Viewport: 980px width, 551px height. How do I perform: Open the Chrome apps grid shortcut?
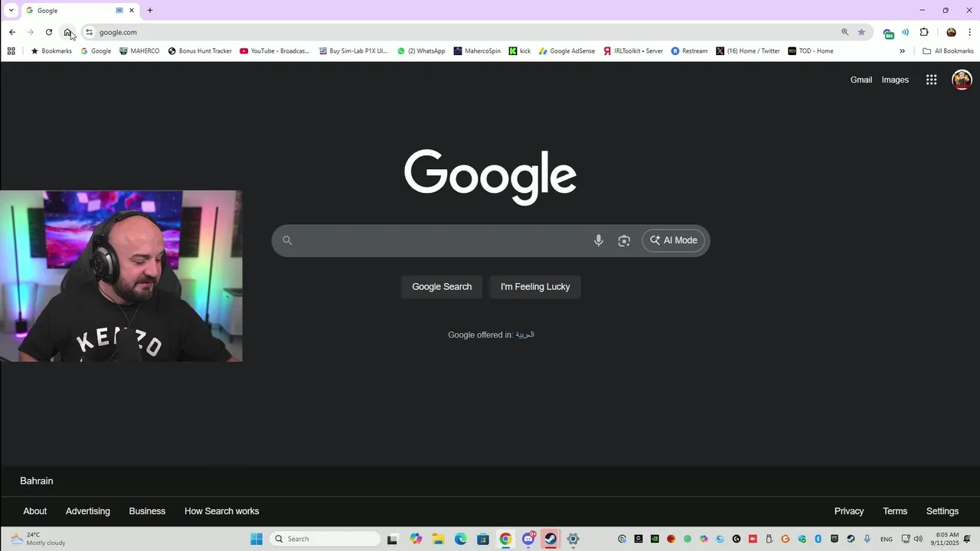click(11, 51)
